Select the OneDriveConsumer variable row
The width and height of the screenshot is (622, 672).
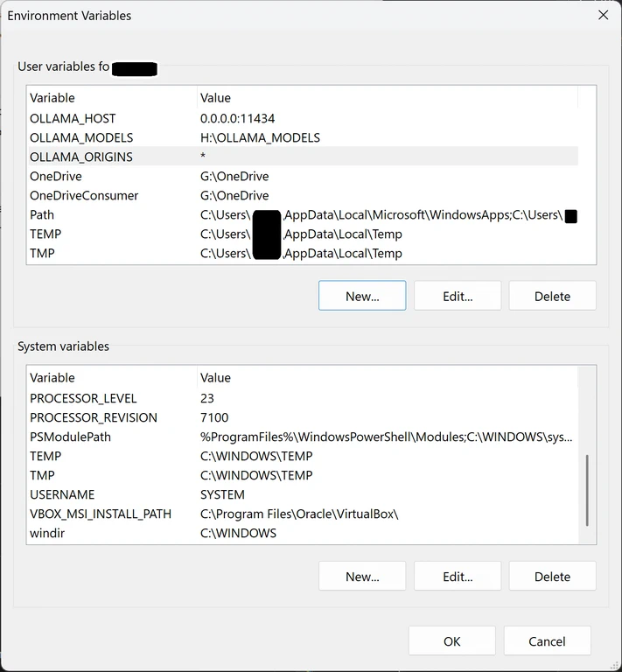[x=84, y=195]
